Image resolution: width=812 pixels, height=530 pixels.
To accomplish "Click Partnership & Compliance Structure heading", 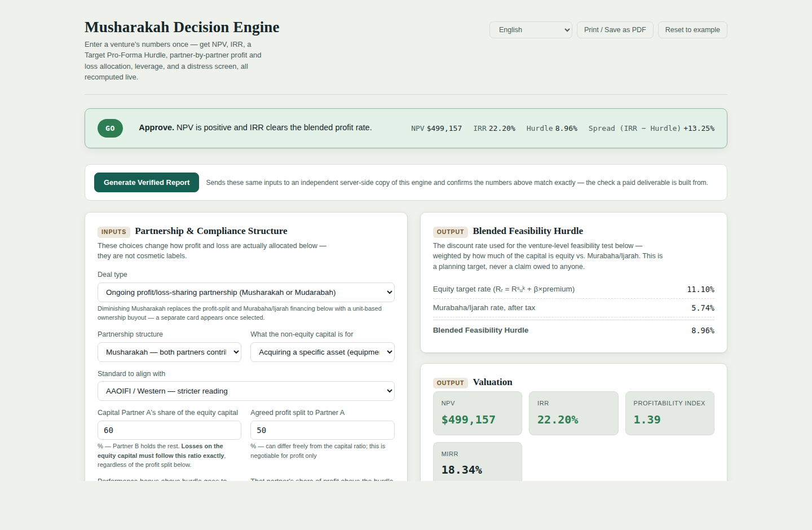I will tap(211, 231).
